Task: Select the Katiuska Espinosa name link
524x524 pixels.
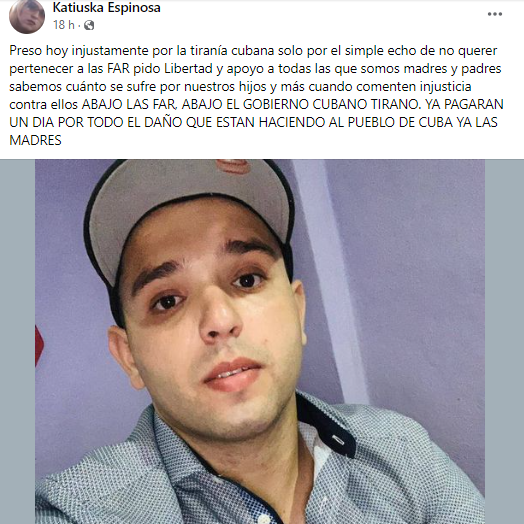Action: 107,7
